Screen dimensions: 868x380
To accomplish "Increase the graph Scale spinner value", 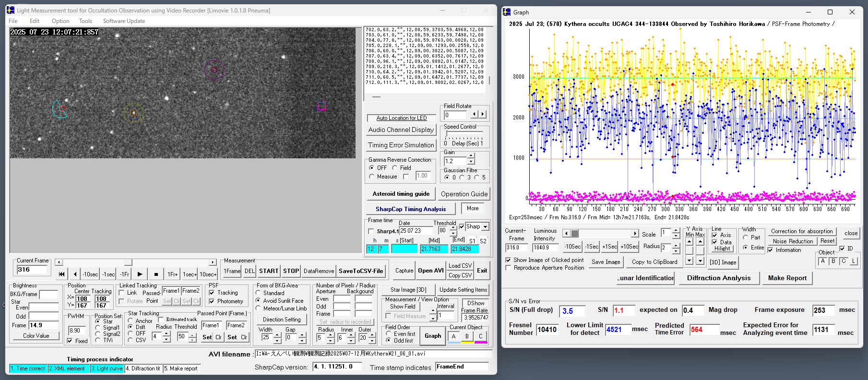I will point(676,231).
